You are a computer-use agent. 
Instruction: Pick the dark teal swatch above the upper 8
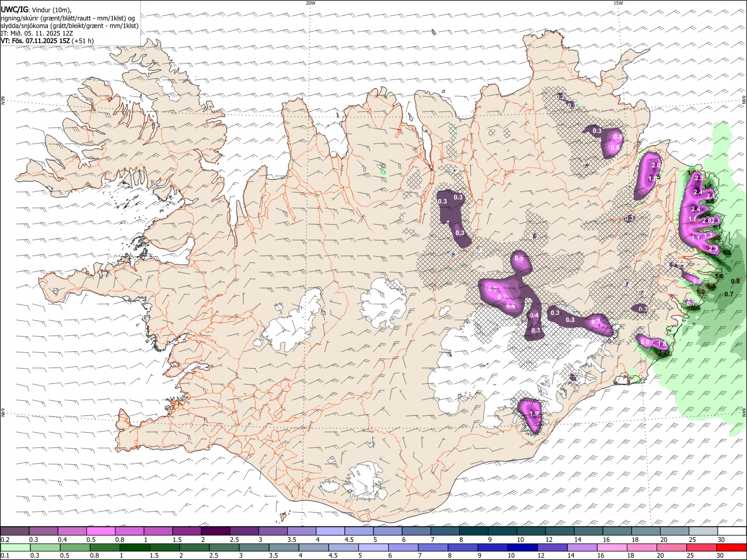point(473,531)
